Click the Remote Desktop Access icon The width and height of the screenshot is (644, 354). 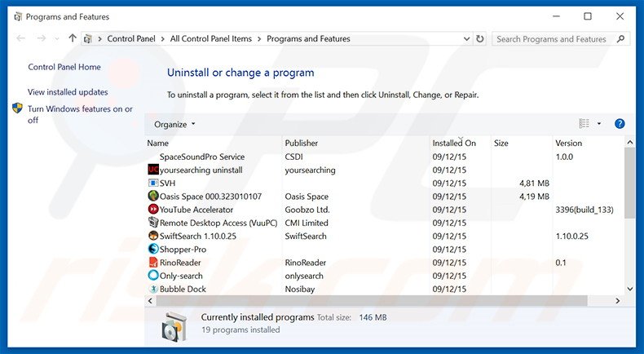pyautogui.click(x=153, y=223)
